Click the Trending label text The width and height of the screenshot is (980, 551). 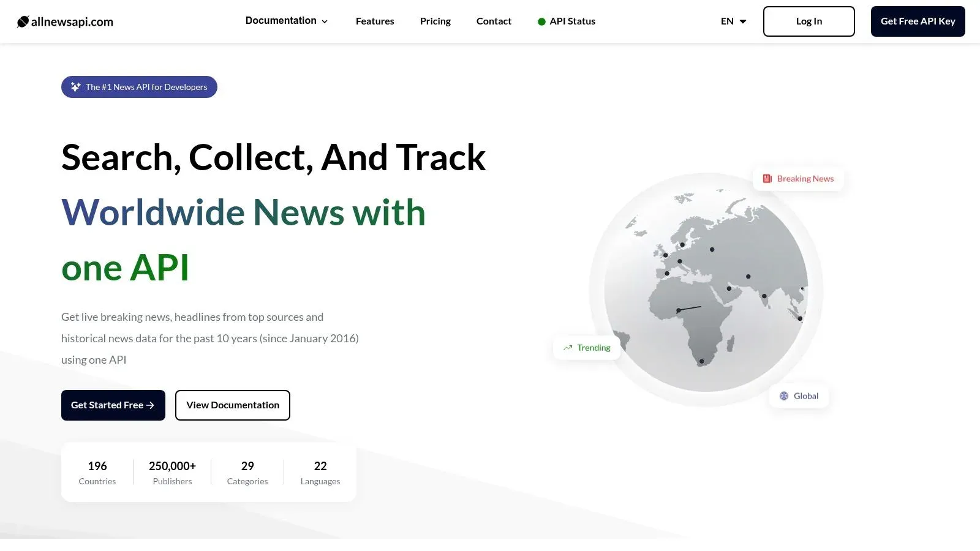[x=594, y=348]
